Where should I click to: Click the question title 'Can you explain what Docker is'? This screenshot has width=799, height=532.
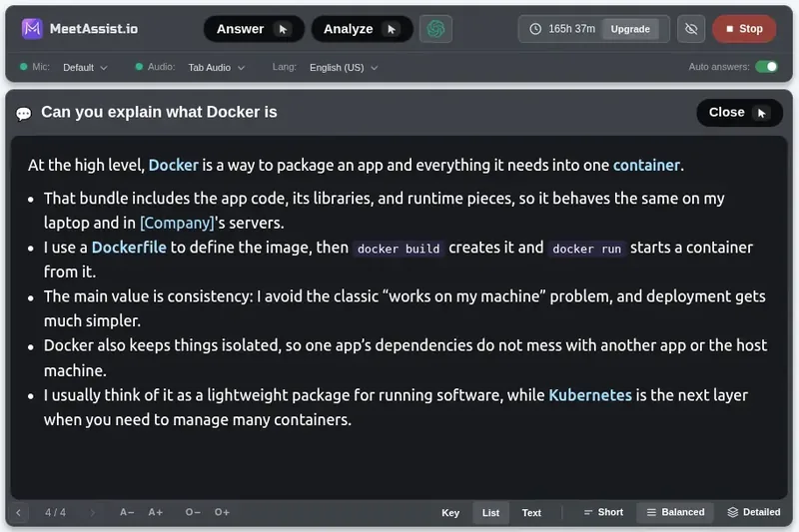(159, 112)
